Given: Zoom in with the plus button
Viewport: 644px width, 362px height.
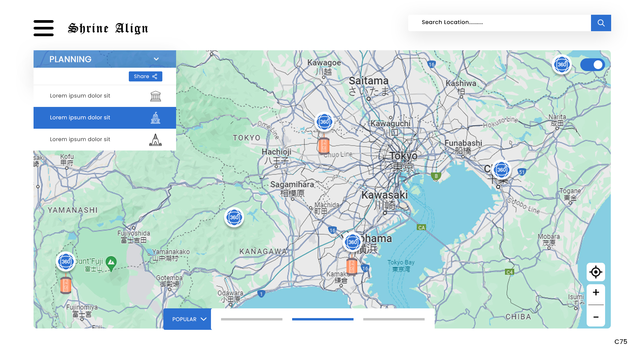Looking at the screenshot, I should coord(596,293).
